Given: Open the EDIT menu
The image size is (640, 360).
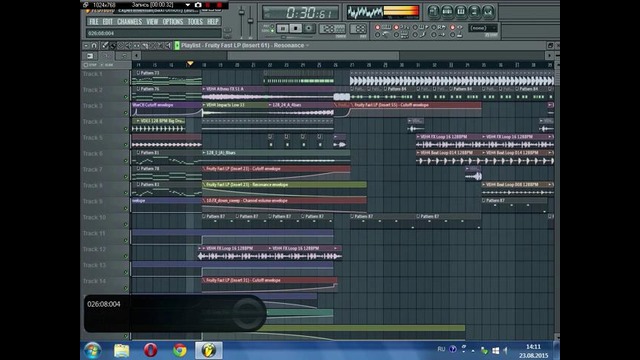Looking at the screenshot, I should pos(108,22).
